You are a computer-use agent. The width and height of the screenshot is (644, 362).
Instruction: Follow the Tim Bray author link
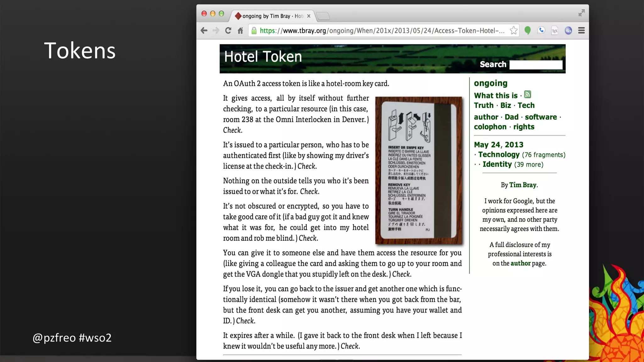pos(523,185)
